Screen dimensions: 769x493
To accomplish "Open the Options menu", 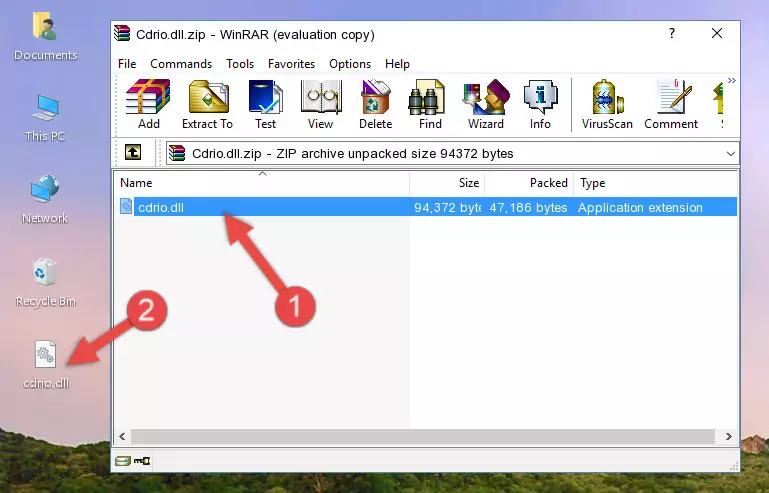I will pyautogui.click(x=350, y=64).
